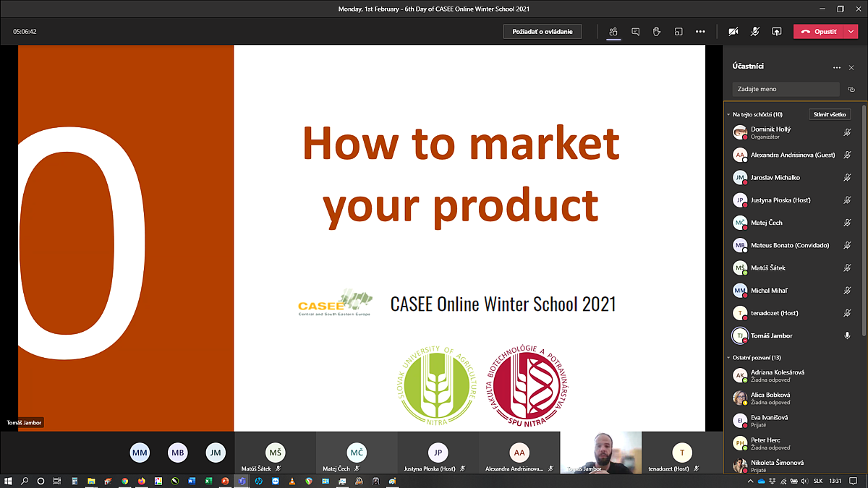Unmute your microphone in the toolbar
Image resolution: width=868 pixels, height=488 pixels.
[755, 32]
